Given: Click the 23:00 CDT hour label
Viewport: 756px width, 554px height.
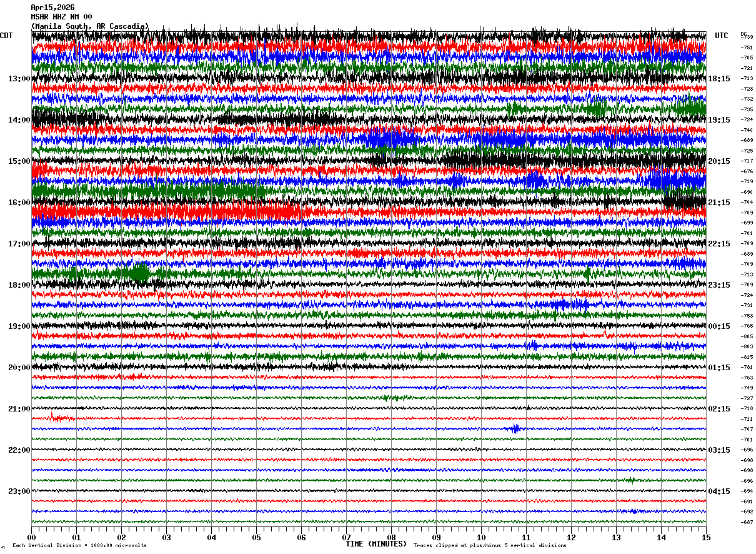Looking at the screenshot, I should click(19, 491).
